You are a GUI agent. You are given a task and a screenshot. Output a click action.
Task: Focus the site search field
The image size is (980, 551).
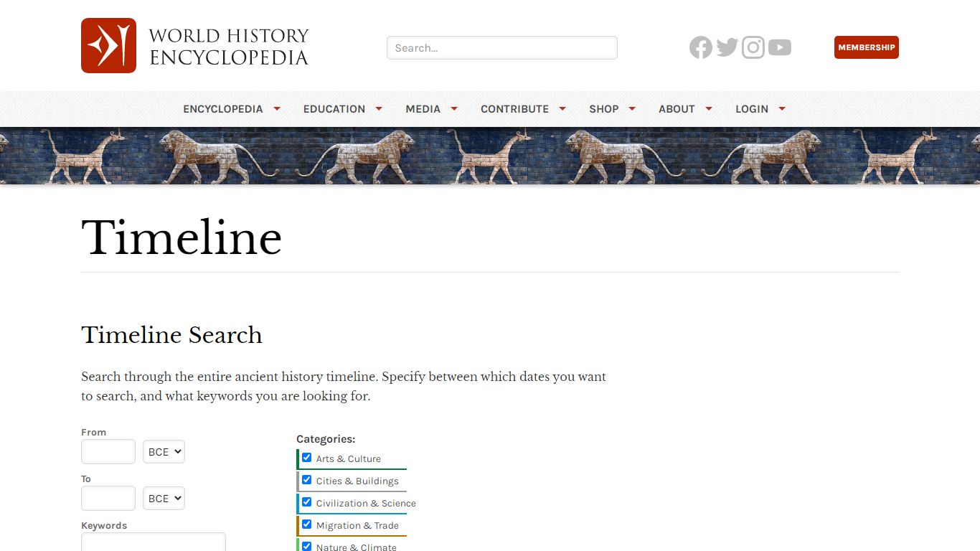[x=502, y=48]
